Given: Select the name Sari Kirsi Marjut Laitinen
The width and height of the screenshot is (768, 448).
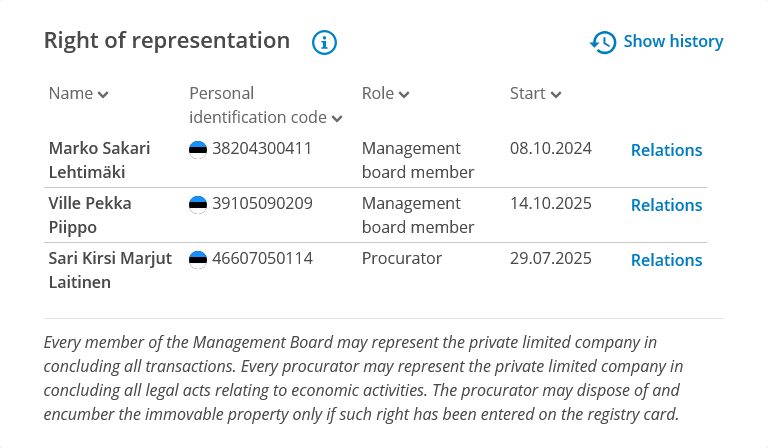Looking at the screenshot, I should [110, 270].
